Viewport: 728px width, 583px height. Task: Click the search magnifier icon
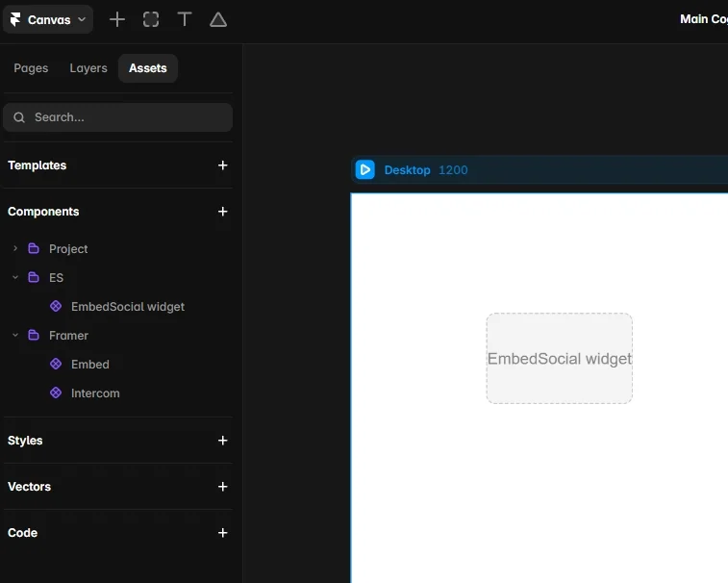click(19, 117)
